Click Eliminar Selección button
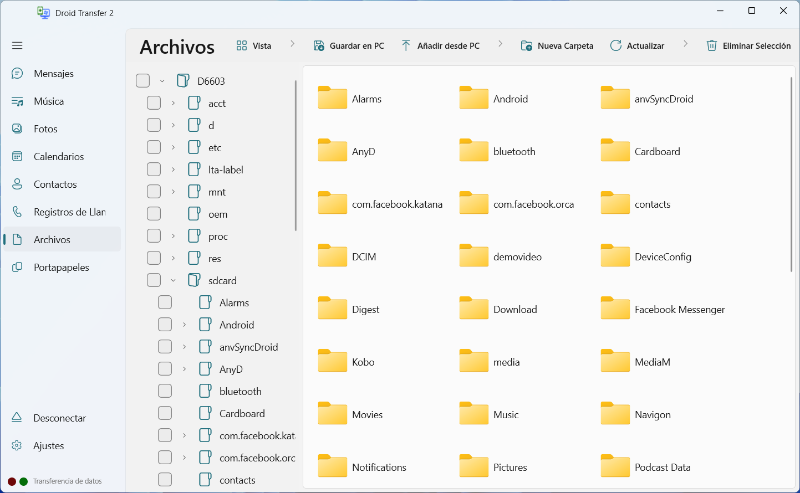800x493 pixels. coord(748,46)
